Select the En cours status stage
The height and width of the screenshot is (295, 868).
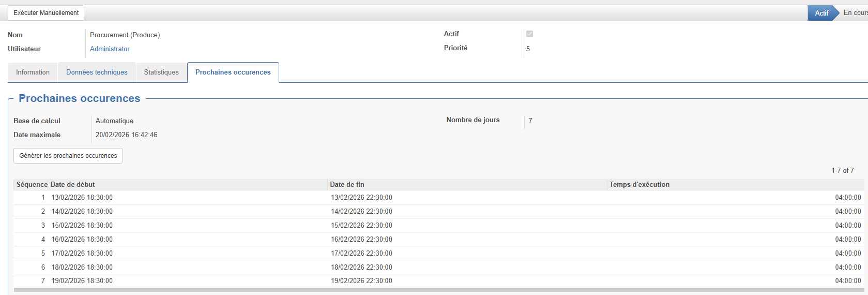coord(855,13)
